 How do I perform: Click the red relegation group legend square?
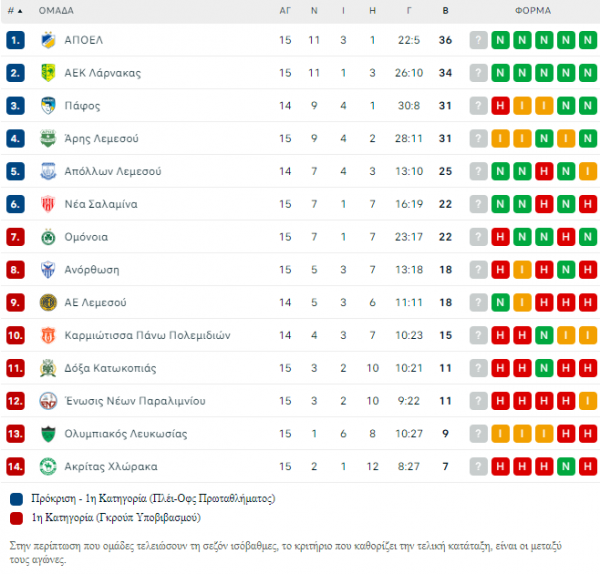[x=16, y=518]
